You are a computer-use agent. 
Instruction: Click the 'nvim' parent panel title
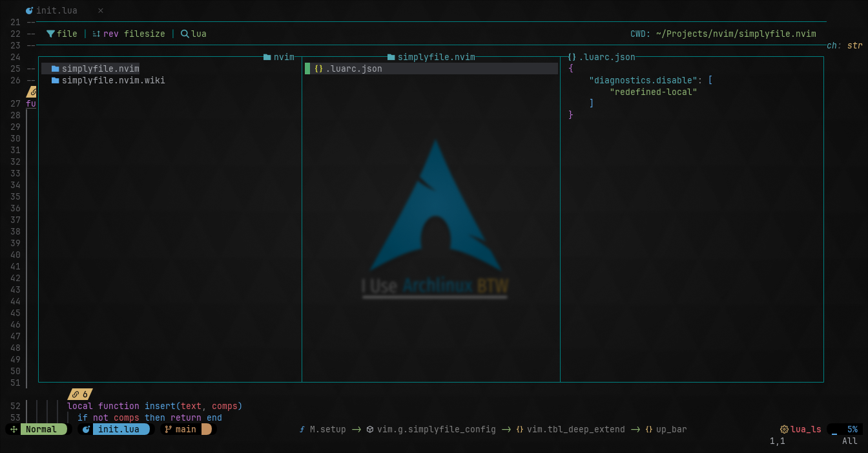(284, 57)
